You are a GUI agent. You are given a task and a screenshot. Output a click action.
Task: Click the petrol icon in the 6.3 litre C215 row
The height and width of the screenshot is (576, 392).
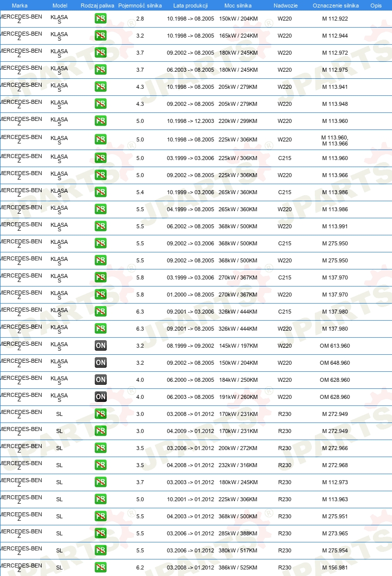click(x=101, y=312)
